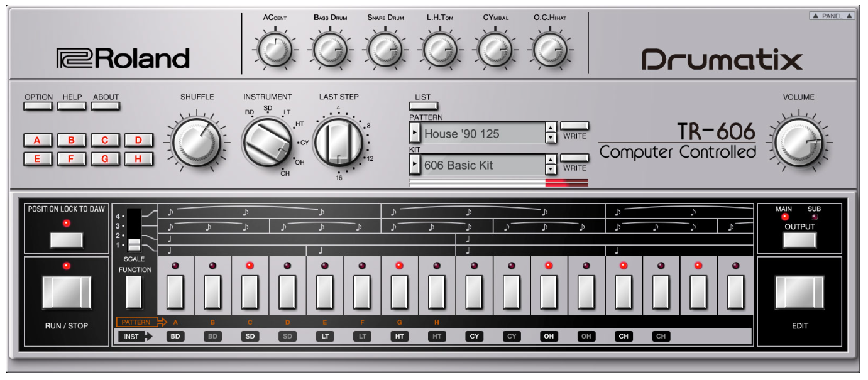Viewport: 868px width, 380px height.
Task: Write the current pattern with its WRITE button
Action: 574,126
